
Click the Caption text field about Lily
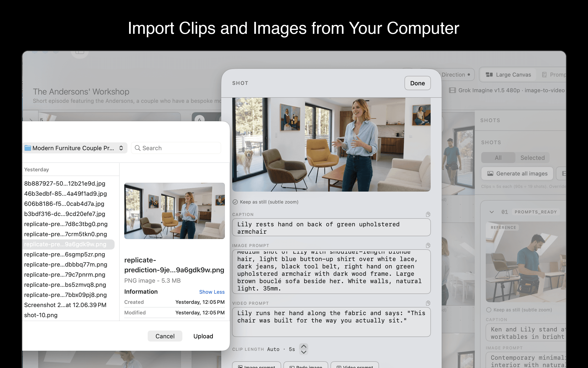tap(331, 227)
